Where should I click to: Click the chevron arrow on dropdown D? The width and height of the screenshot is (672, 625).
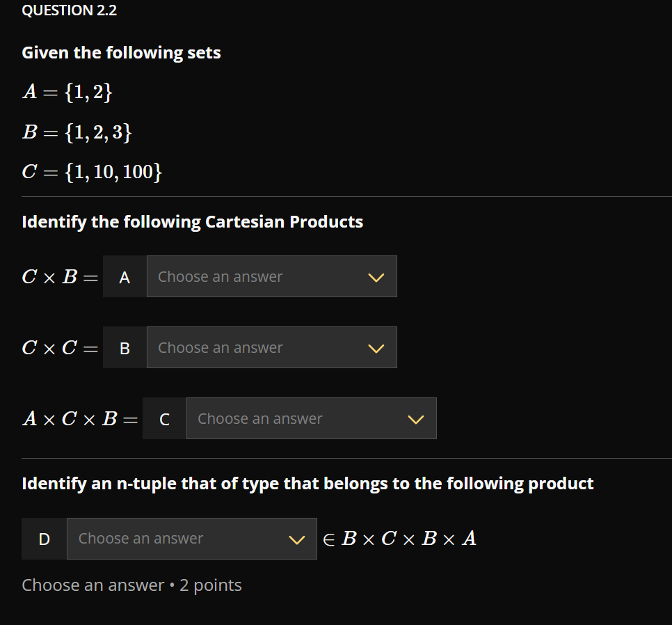point(297,538)
